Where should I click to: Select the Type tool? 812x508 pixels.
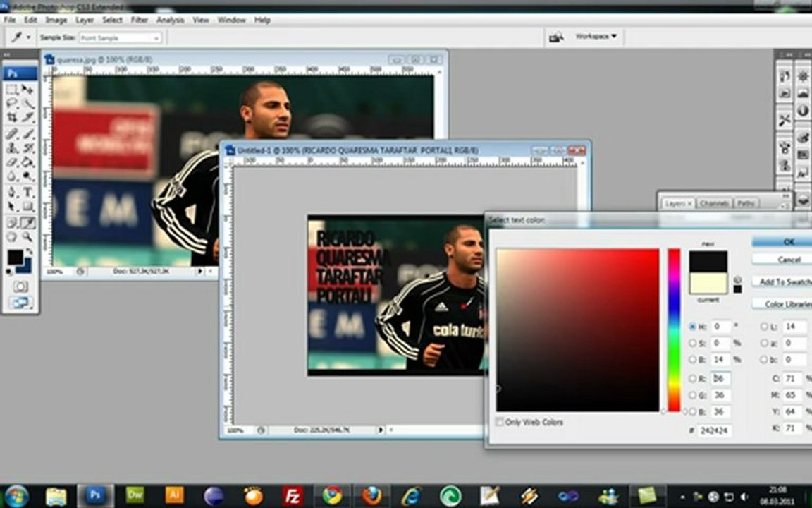tap(27, 193)
